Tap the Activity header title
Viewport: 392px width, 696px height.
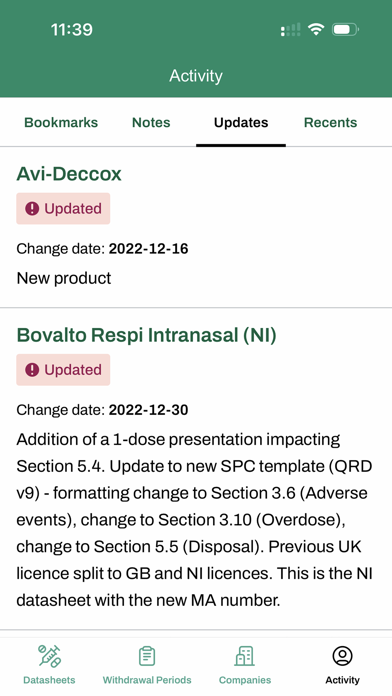tap(196, 76)
